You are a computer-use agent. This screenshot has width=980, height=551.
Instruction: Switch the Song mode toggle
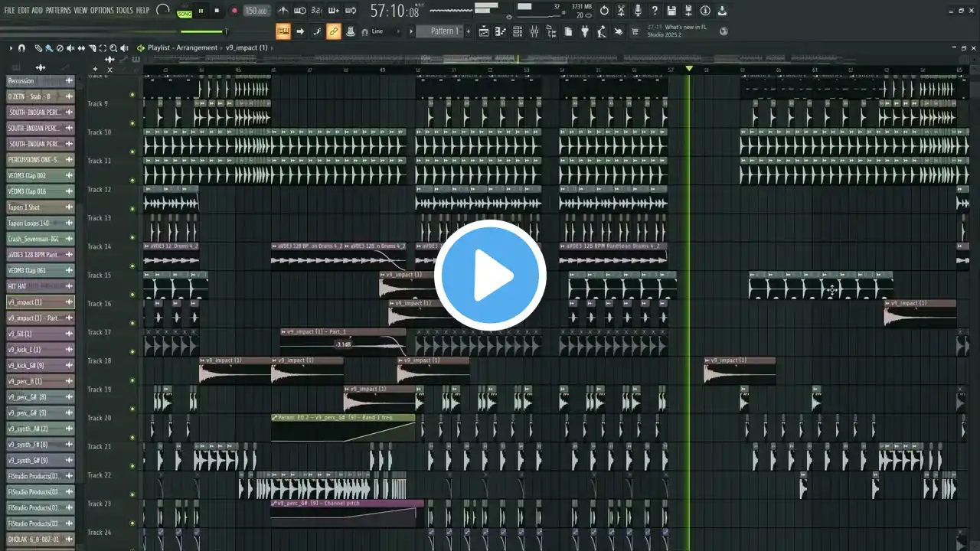click(x=185, y=13)
